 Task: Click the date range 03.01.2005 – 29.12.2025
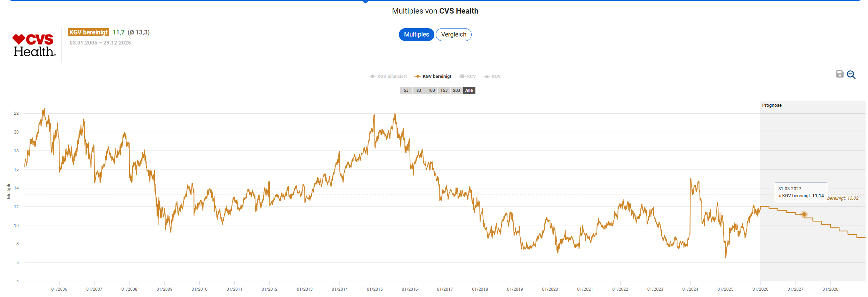tap(100, 43)
